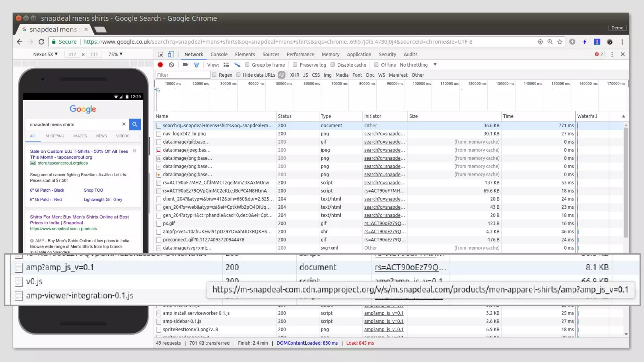This screenshot has width=644, height=362.
Task: Clear the network log with the clear icon
Action: tap(171, 65)
